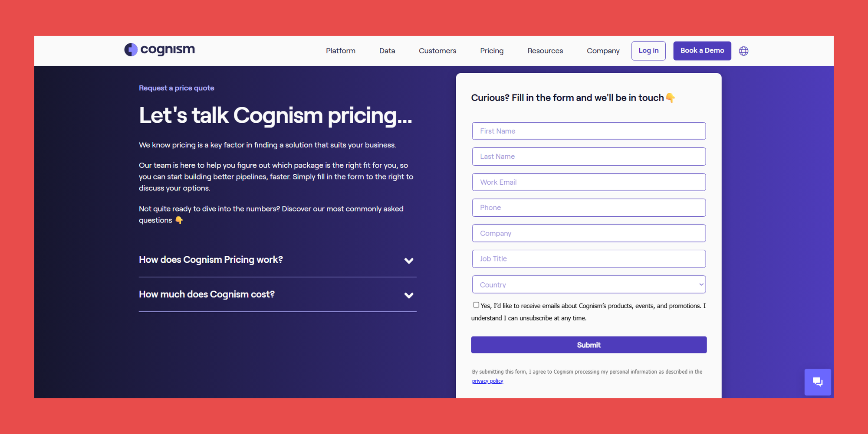
Task: Focus the First Name field
Action: tap(589, 131)
